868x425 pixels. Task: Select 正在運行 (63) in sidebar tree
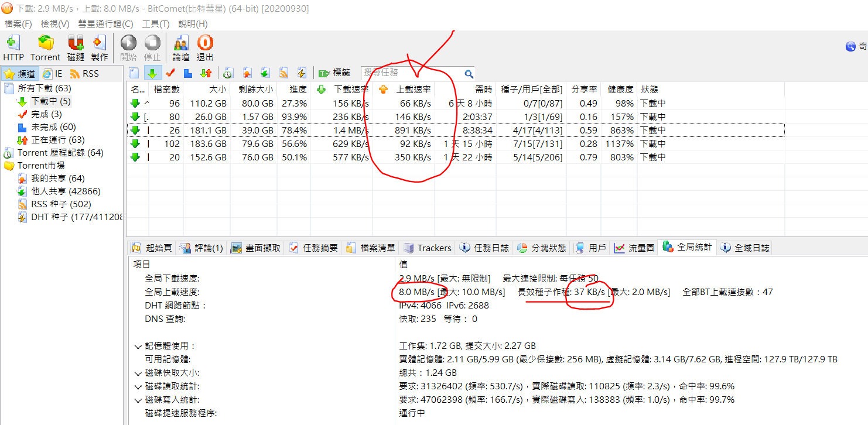click(x=58, y=140)
